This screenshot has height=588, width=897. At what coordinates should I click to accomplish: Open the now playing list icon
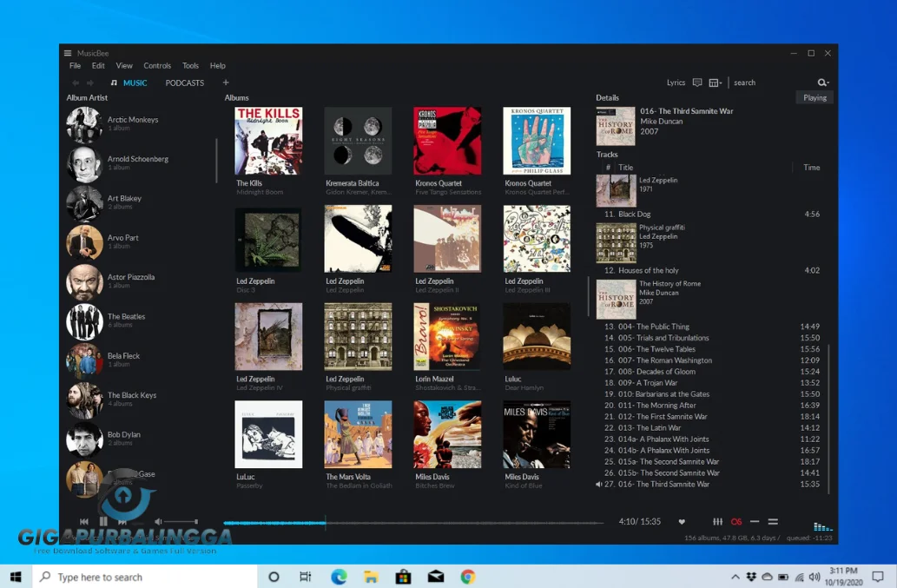click(x=773, y=522)
